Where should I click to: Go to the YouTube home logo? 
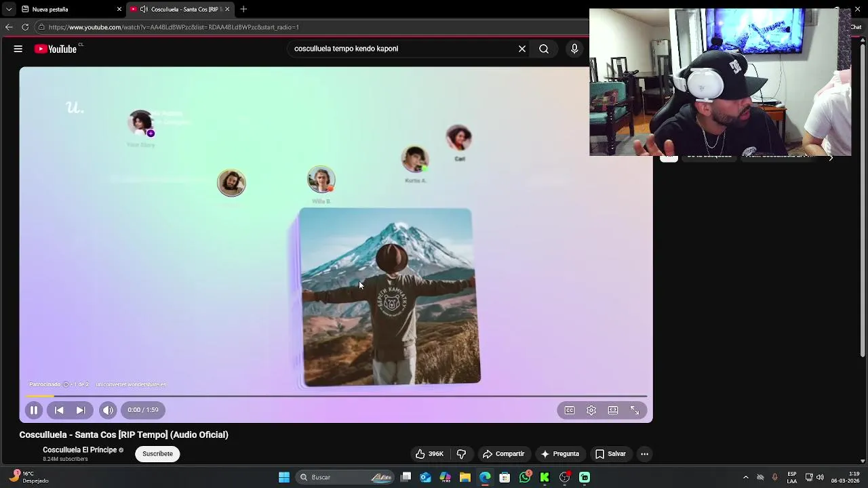[56, 49]
